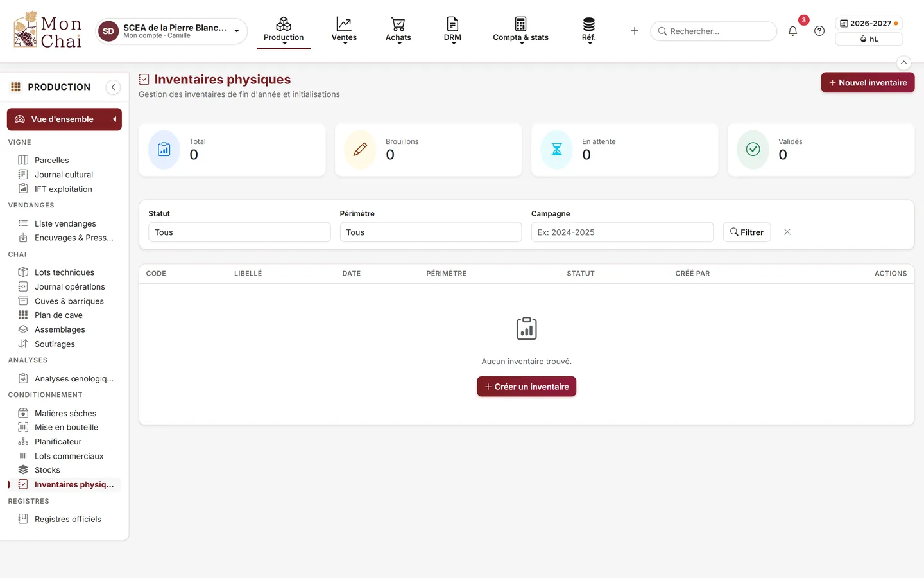This screenshot has height=578, width=924.
Task: Open the Ventes menu
Action: click(344, 31)
